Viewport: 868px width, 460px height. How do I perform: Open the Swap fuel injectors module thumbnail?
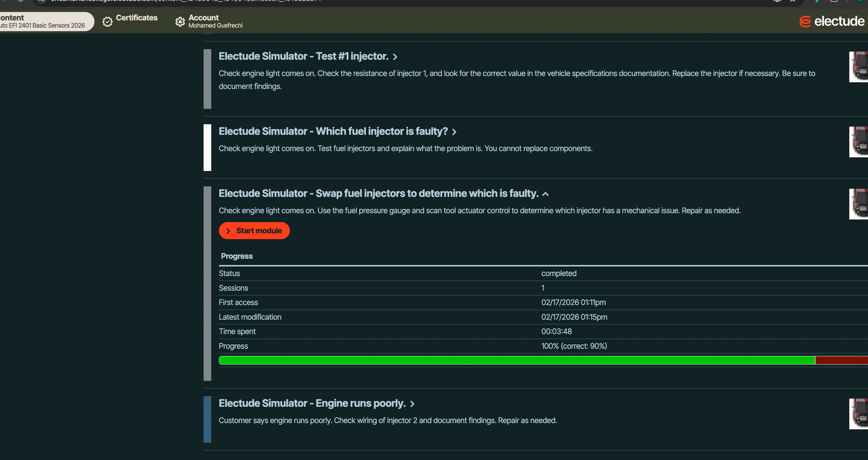pos(859,204)
